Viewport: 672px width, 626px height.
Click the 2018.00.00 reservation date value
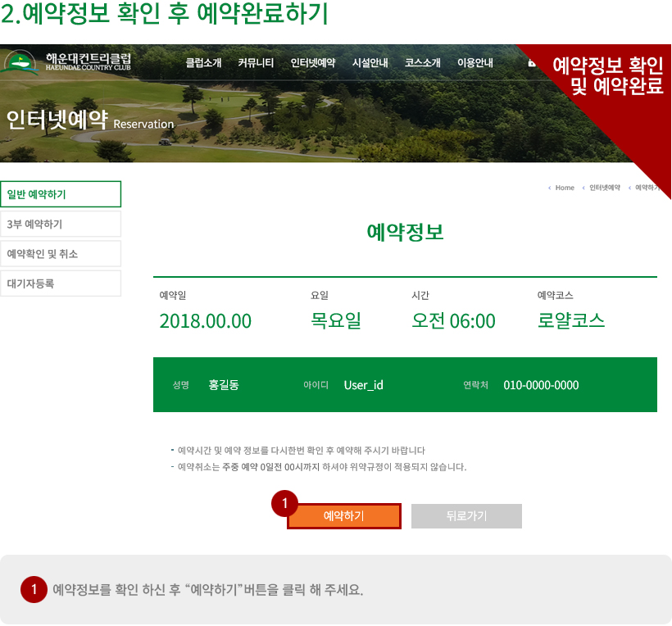click(205, 321)
